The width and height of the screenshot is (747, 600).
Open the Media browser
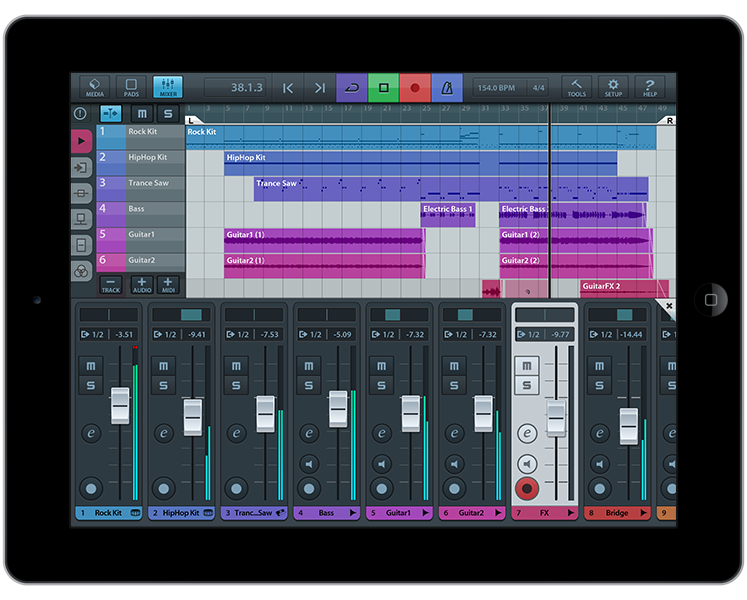coord(94,87)
